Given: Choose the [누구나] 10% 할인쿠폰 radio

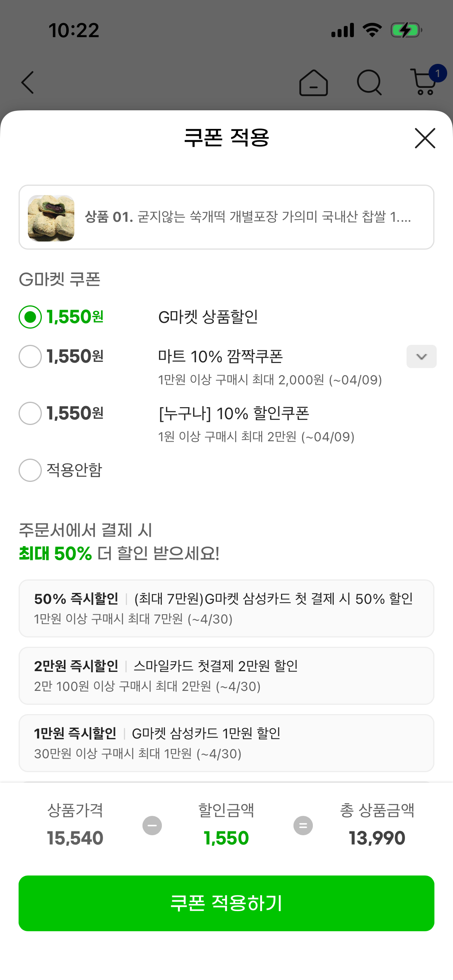Looking at the screenshot, I should coord(30,413).
